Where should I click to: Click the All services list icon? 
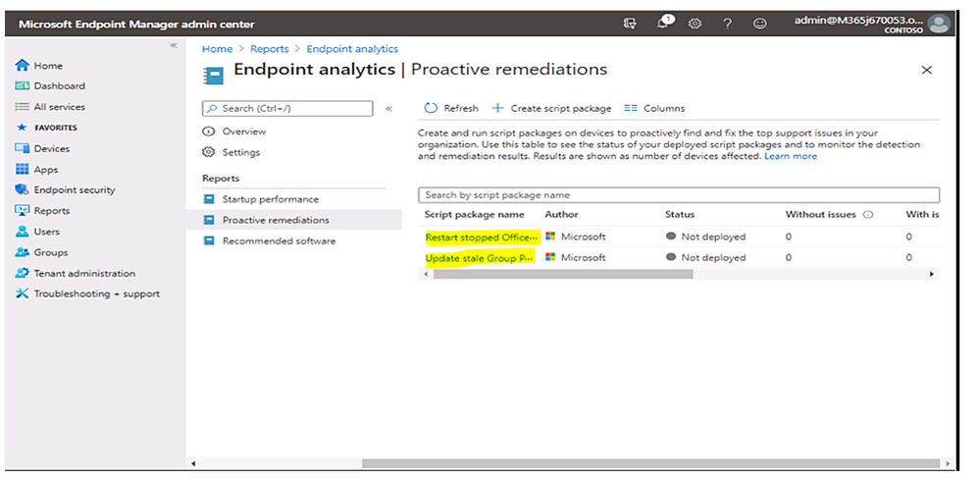click(23, 107)
